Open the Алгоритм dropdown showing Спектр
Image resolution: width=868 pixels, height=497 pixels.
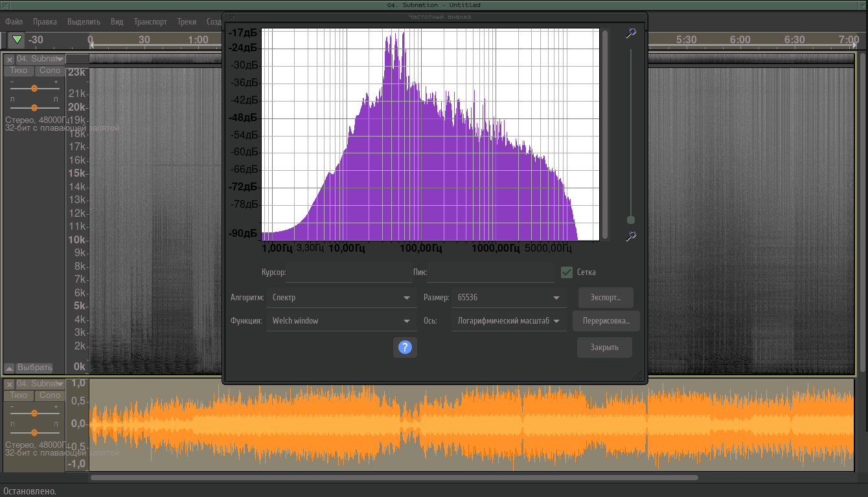point(341,298)
